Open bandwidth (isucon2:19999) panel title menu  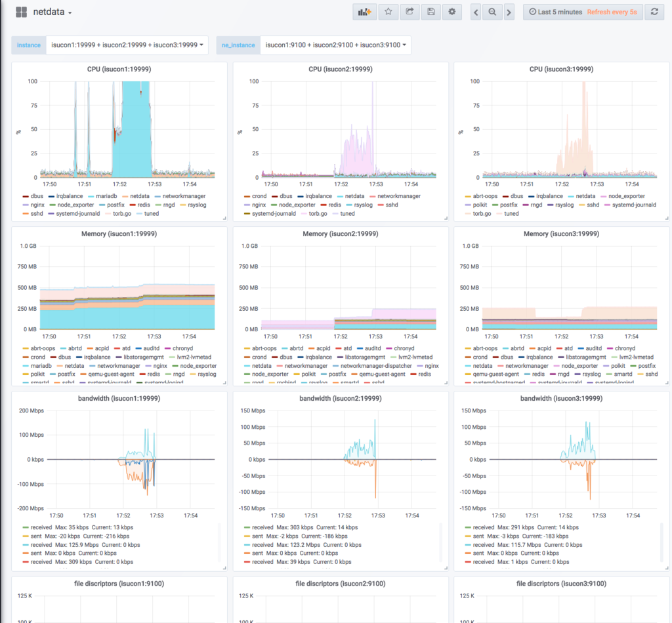(341, 398)
